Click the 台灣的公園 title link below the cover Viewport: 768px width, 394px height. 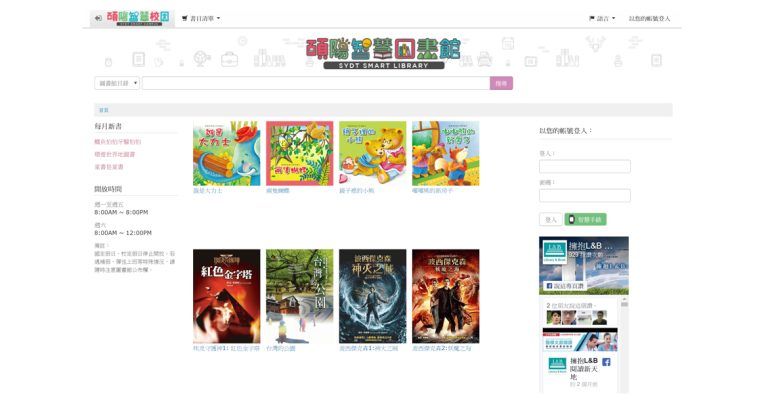coord(281,348)
